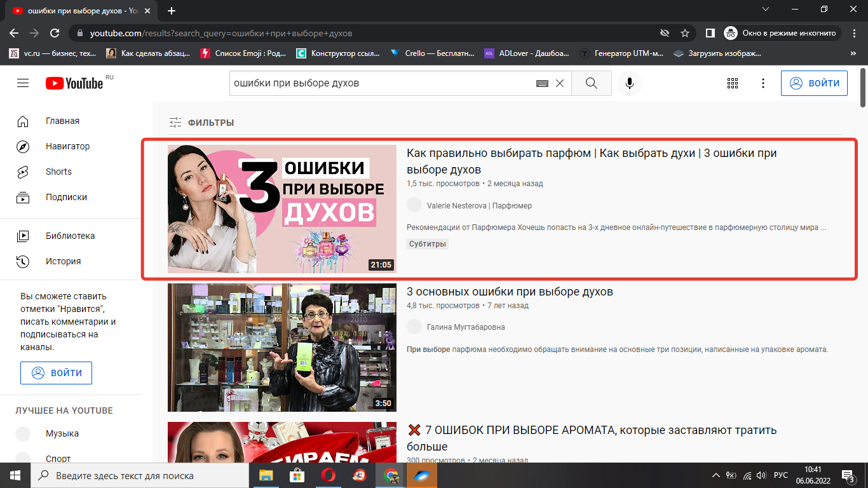Open the Загрузить изображ... bookmark
Image resolution: width=868 pixels, height=488 pixels.
click(x=718, y=53)
